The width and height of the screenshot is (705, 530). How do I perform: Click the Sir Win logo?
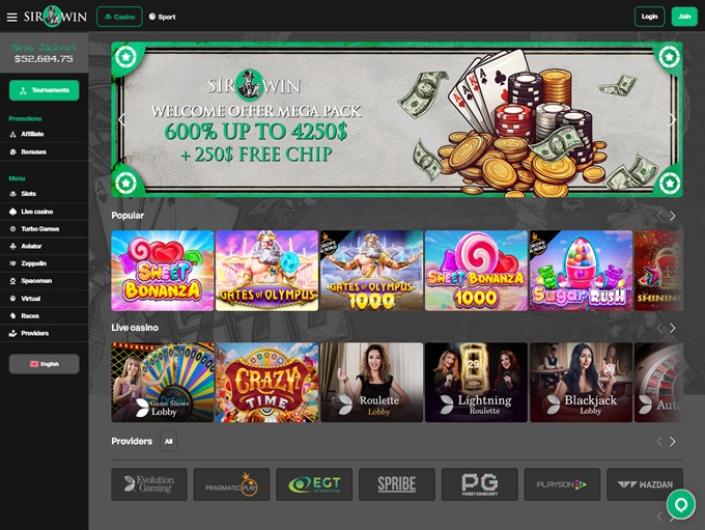pos(55,17)
